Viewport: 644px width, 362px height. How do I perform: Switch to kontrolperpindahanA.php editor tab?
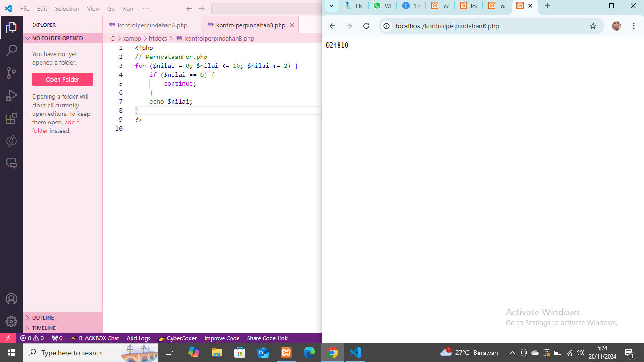tap(152, 25)
